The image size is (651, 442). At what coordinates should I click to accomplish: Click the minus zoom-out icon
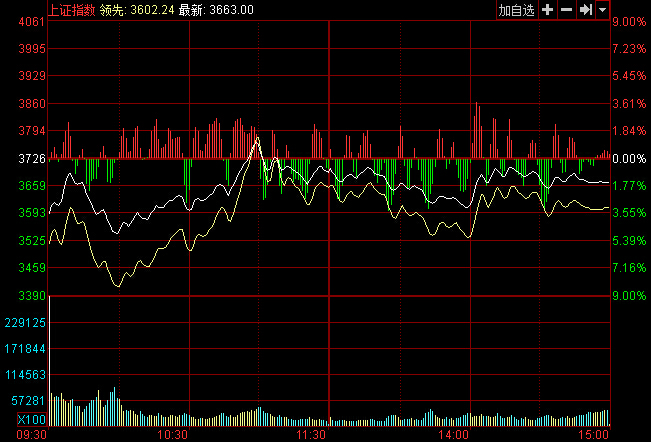(x=566, y=9)
